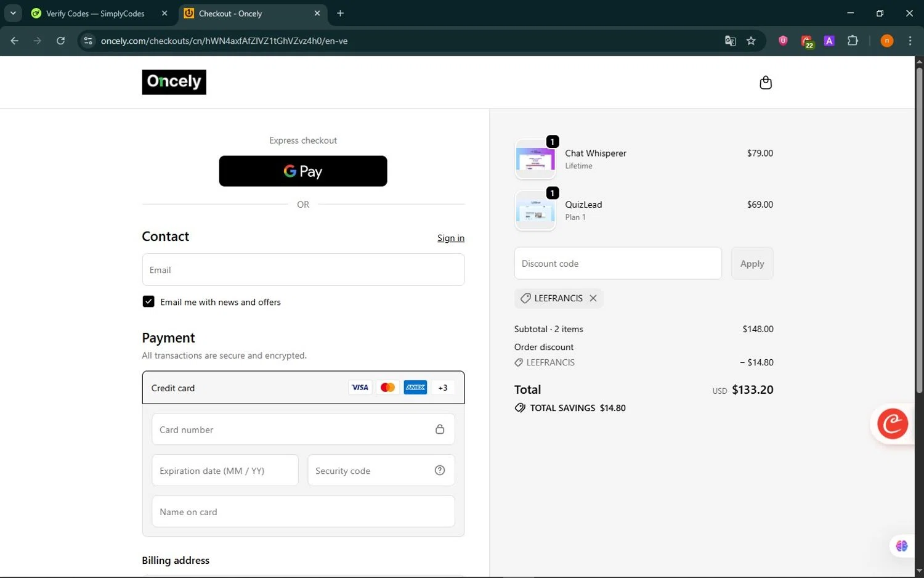The width and height of the screenshot is (924, 578).
Task: Click the Chat Whisperer $79.00 price
Action: coord(760,153)
